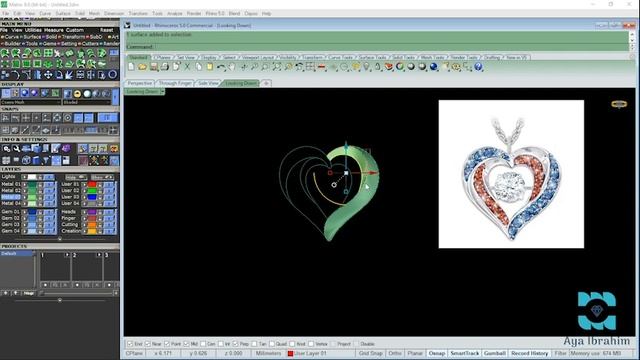Switch to the Perspective viewport tab
Image resolution: width=640 pixels, height=360 pixels.
(140, 83)
